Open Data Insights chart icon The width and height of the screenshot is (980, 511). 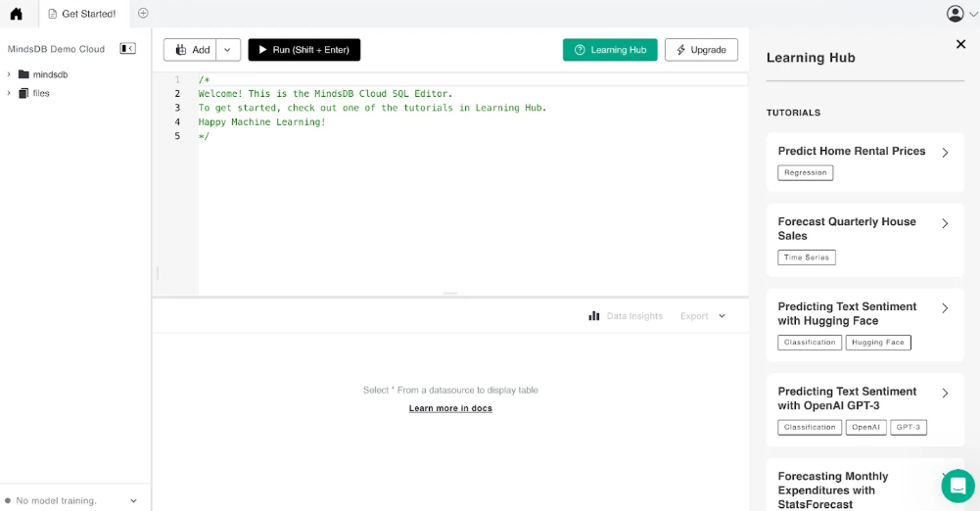[x=593, y=316]
